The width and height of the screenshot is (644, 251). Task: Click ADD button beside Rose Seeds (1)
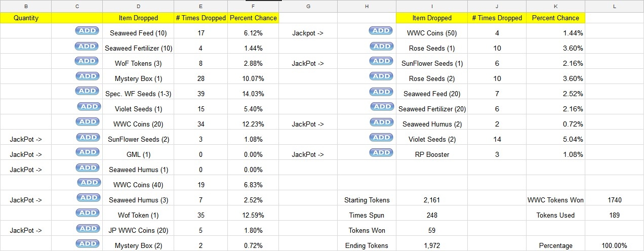tap(382, 46)
